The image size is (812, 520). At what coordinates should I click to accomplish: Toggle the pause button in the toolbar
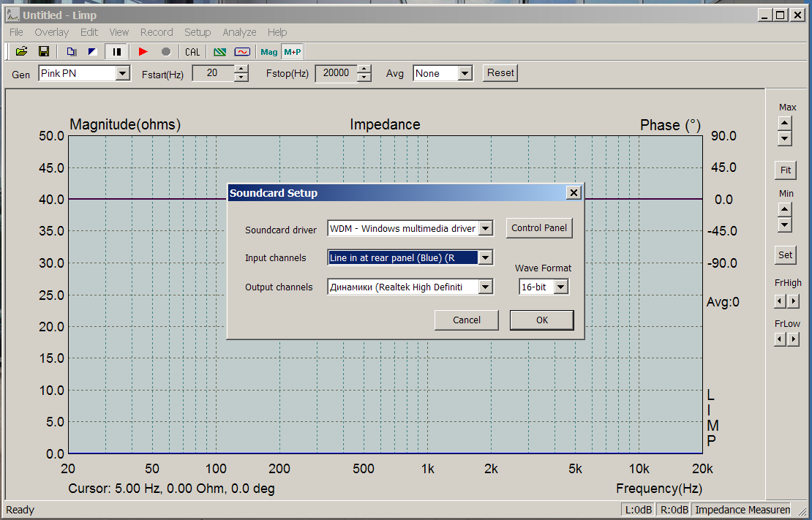(x=117, y=51)
